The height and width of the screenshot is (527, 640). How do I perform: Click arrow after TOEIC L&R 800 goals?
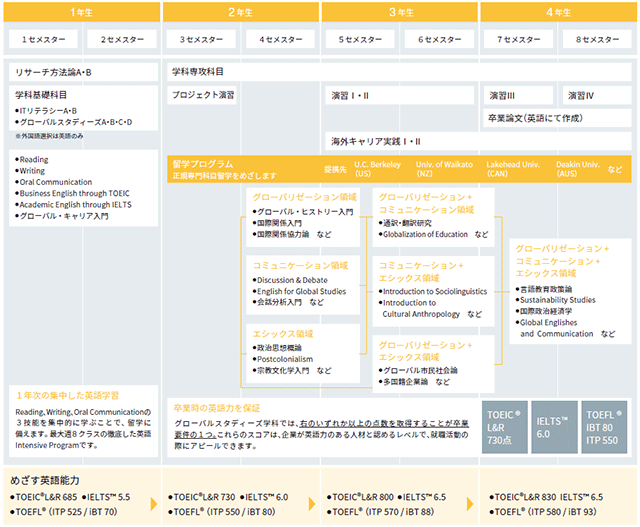[x=470, y=504]
